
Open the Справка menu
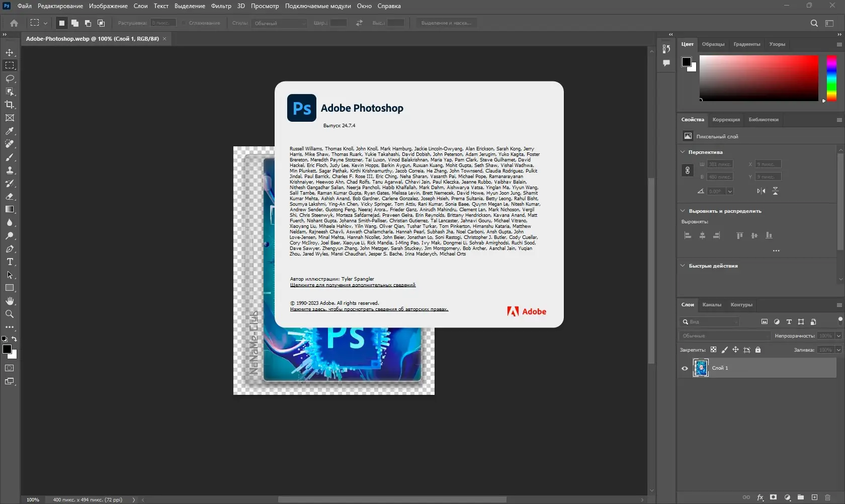[x=389, y=6]
